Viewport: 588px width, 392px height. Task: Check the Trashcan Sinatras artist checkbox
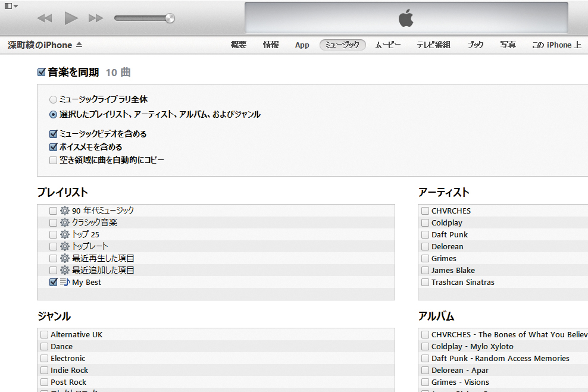point(426,282)
